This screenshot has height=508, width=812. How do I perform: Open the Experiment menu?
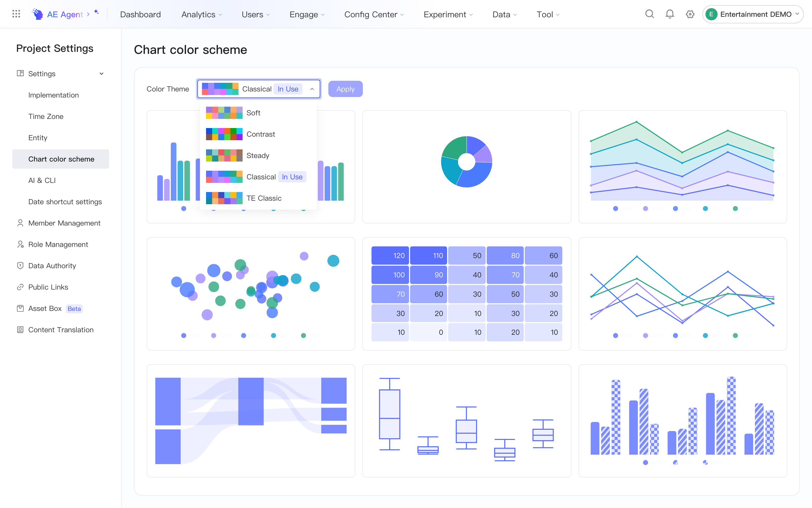click(x=448, y=14)
